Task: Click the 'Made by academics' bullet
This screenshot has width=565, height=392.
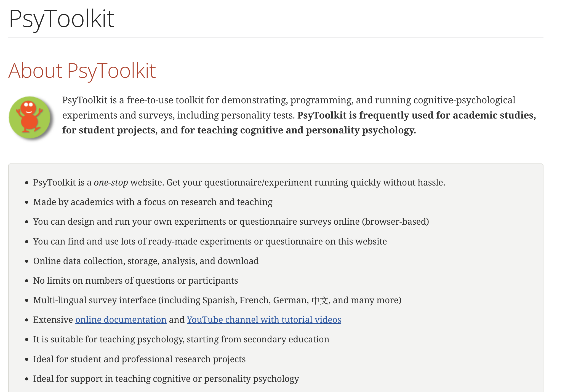Action: 153,202
